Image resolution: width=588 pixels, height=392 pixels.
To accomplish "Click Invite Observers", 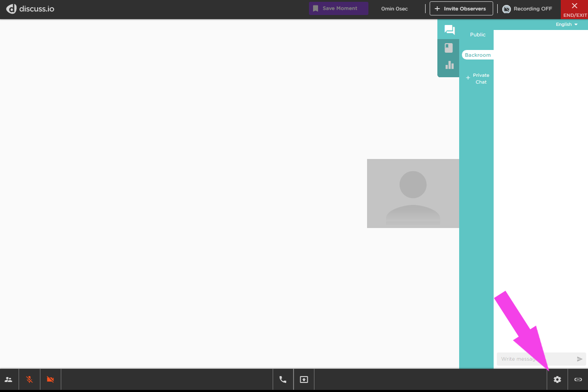I will tap(461, 8).
